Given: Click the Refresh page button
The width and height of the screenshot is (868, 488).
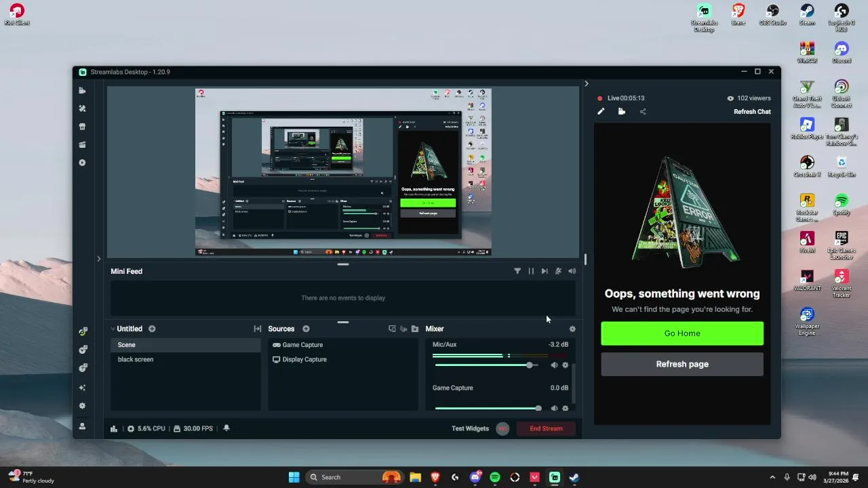Looking at the screenshot, I should [x=682, y=364].
